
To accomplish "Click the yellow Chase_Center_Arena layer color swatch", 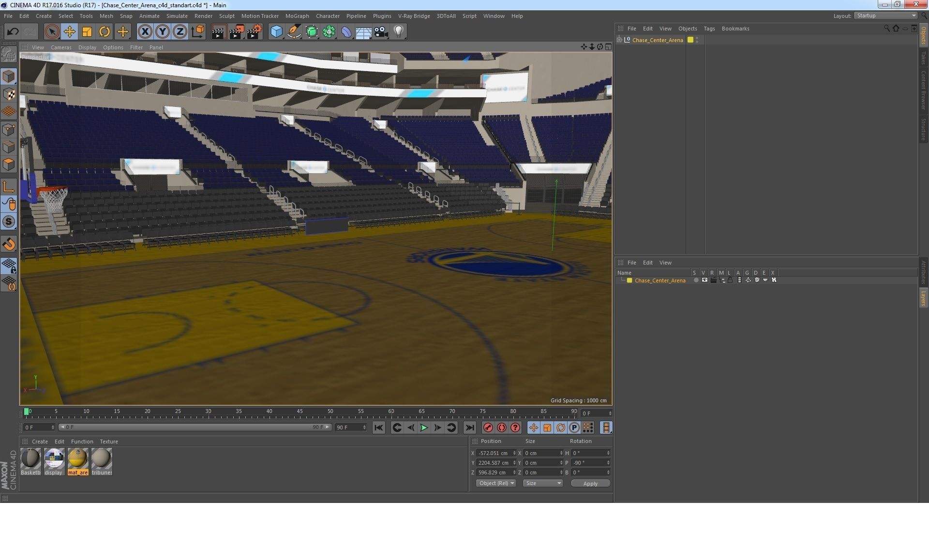I will 629,280.
